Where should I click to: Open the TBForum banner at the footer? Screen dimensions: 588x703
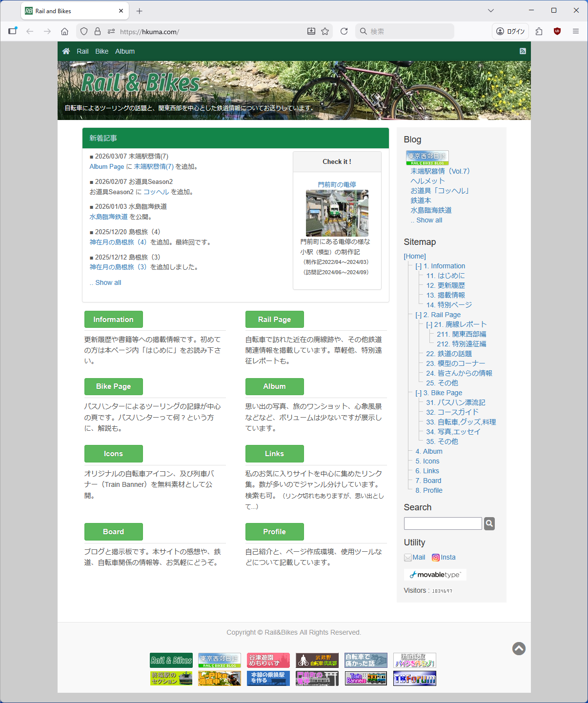415,679
